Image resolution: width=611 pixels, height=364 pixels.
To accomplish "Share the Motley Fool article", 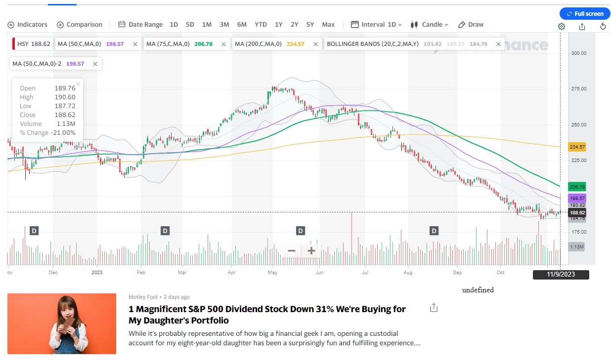I will (x=434, y=308).
